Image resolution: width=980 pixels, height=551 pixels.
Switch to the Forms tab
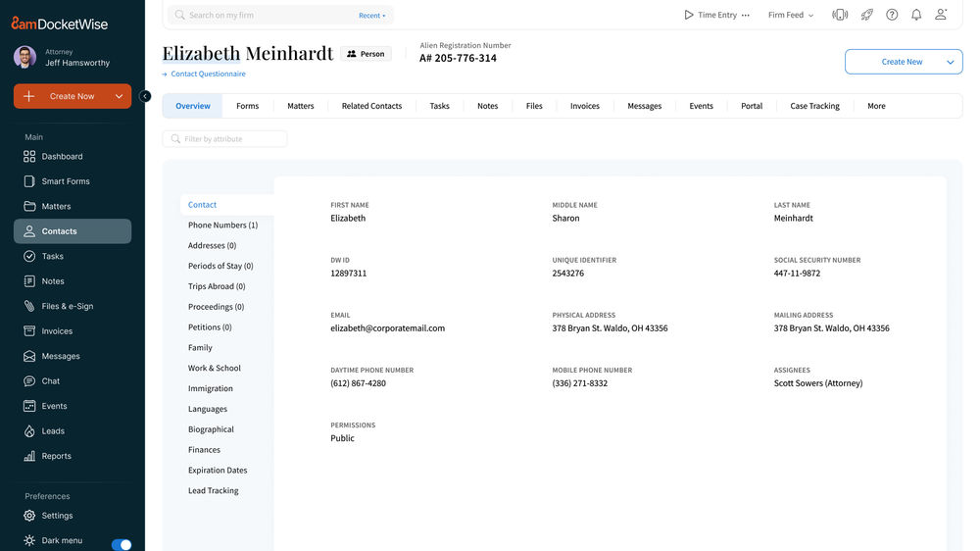248,106
